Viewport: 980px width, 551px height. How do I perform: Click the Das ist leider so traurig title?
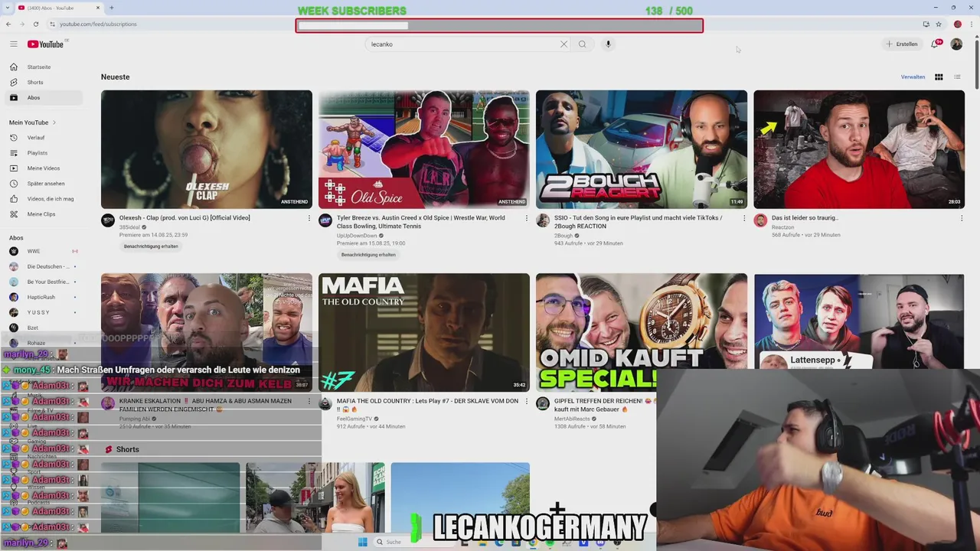click(805, 218)
